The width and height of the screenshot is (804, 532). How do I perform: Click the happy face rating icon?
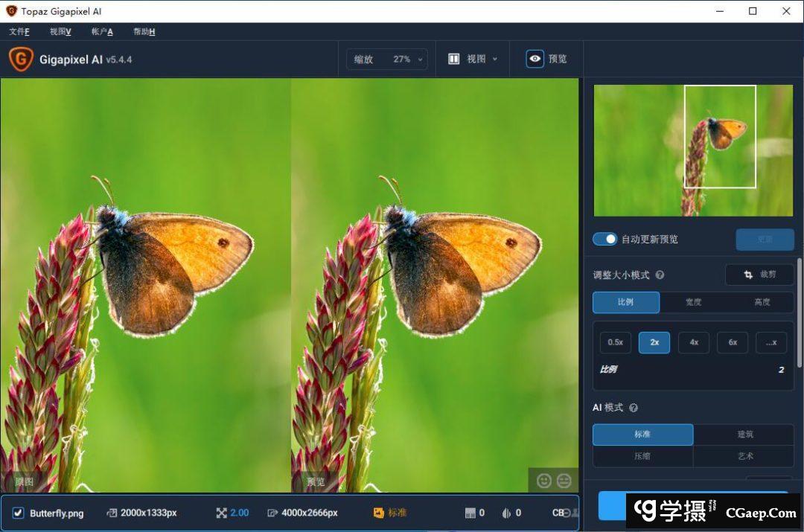[544, 481]
